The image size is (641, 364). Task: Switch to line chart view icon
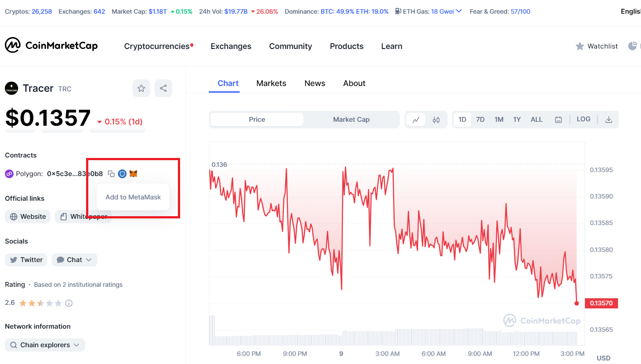click(x=416, y=120)
